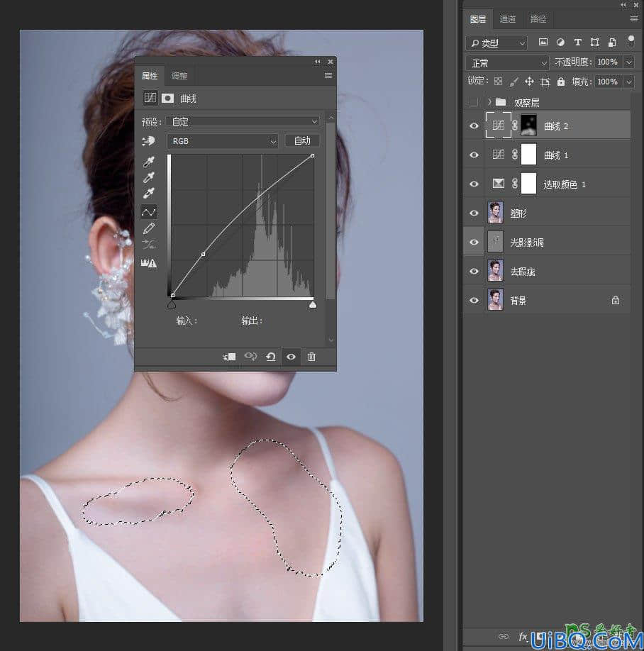
Task: Lock layer position
Action: point(529,82)
